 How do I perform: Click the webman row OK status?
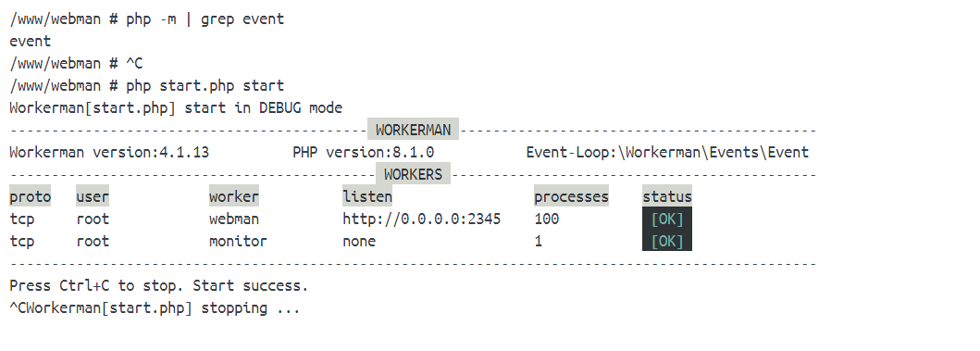click(x=667, y=219)
